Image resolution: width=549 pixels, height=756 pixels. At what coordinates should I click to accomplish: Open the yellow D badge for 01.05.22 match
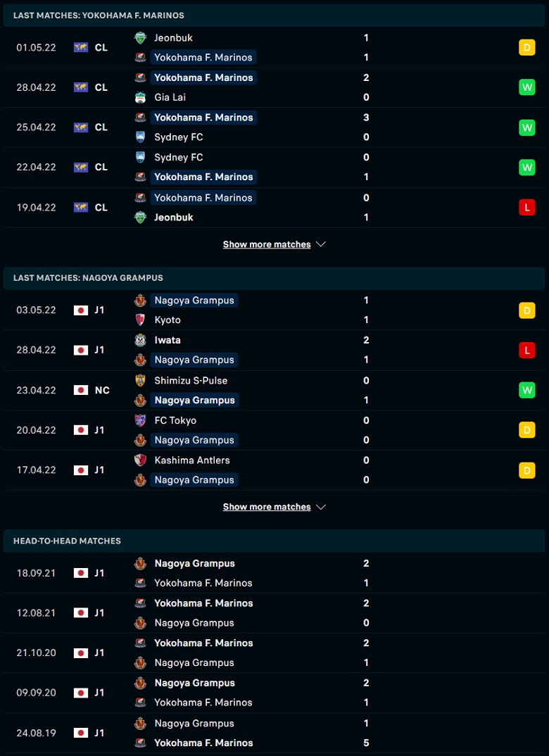(526, 48)
